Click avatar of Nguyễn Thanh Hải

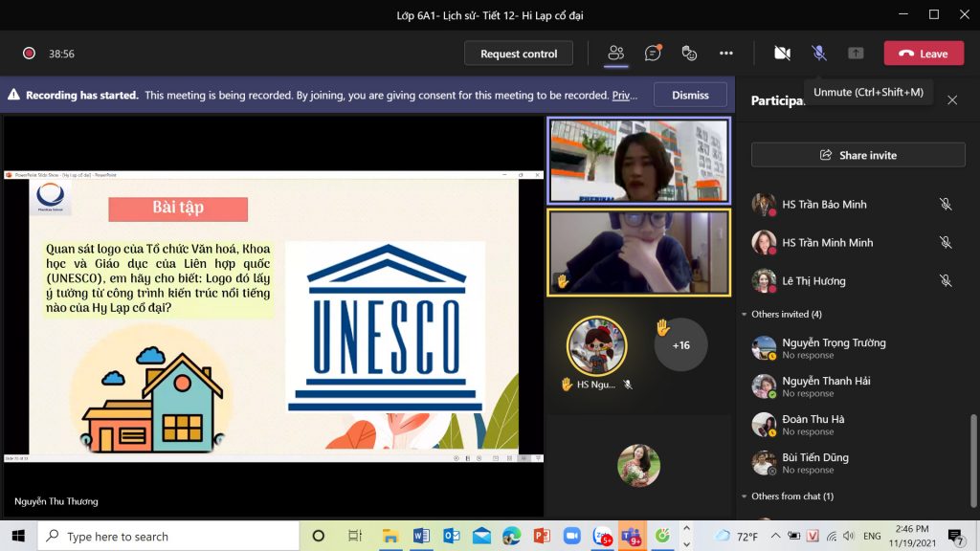[x=764, y=386]
